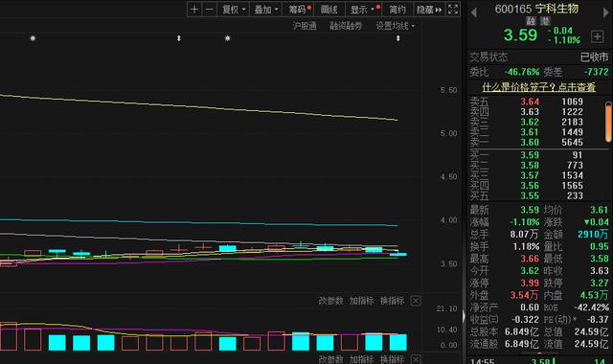The image size is (613, 364).
Task: Zoom out the K-line chart with minus button
Action: (x=209, y=10)
